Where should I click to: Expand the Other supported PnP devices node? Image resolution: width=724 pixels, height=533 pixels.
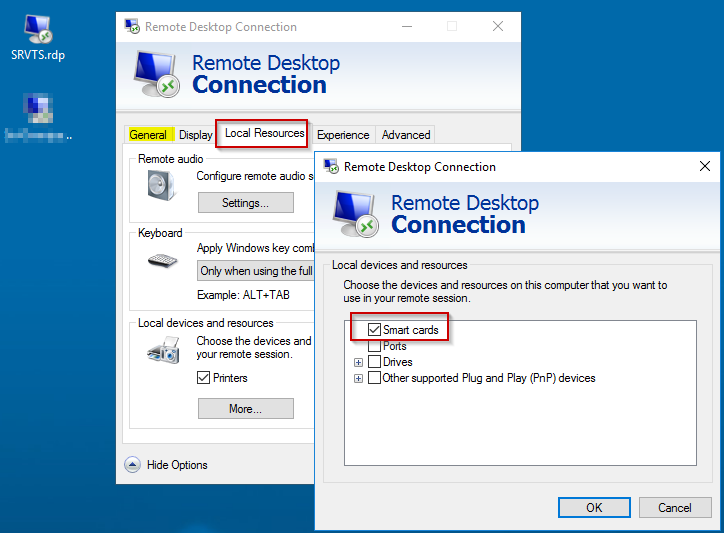(358, 378)
